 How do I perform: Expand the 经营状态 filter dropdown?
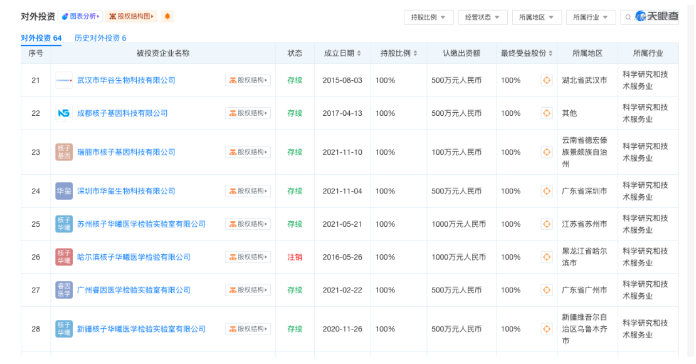point(482,17)
